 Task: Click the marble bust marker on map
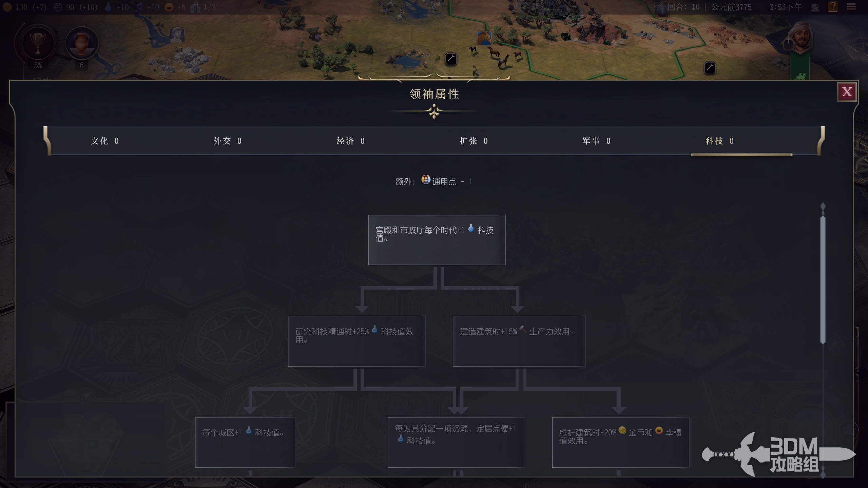(177, 35)
